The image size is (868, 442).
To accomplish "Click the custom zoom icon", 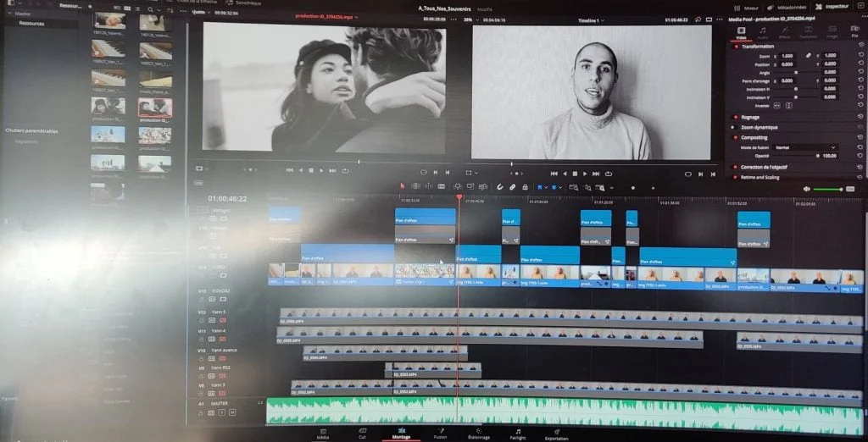I will point(599,187).
